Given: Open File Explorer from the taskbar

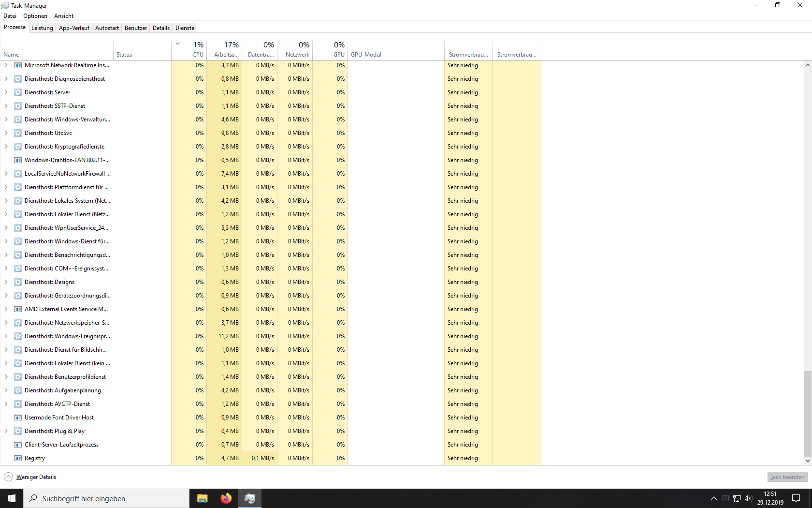Looking at the screenshot, I should [203, 498].
